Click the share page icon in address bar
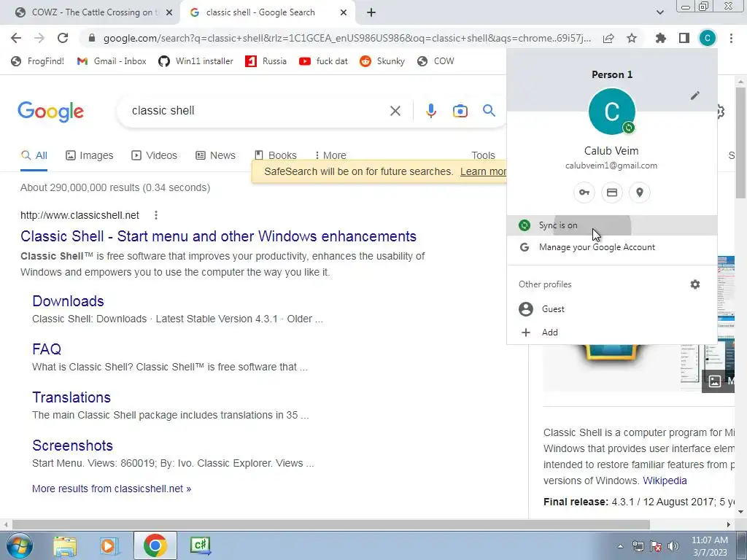Screen dimensions: 747x560 click(x=608, y=38)
